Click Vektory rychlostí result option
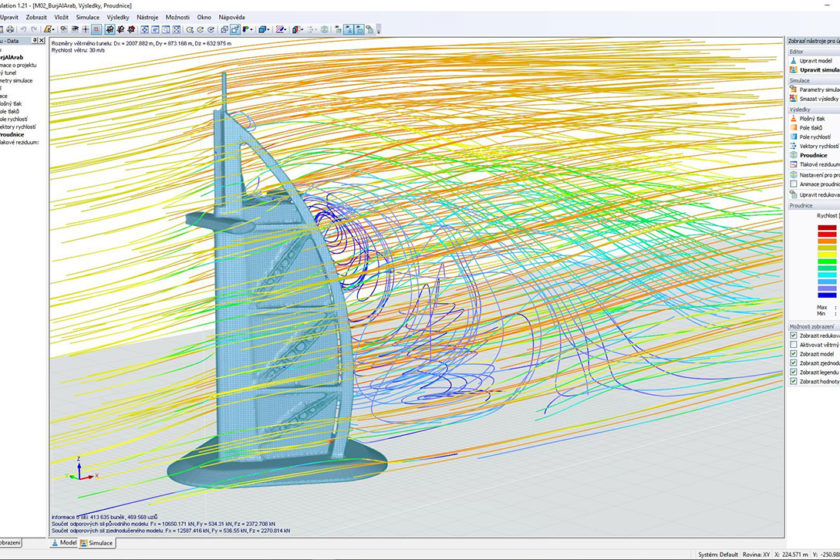The width and height of the screenshot is (840, 560). (819, 146)
